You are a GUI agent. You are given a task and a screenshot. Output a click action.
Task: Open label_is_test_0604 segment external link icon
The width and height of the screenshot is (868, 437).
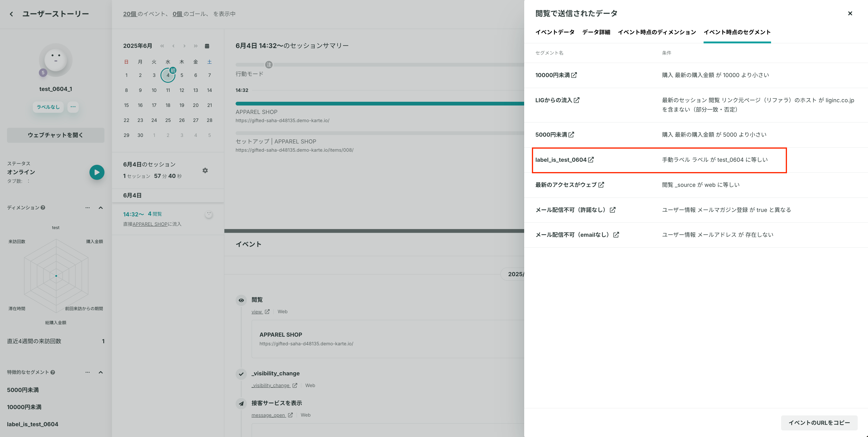point(591,160)
